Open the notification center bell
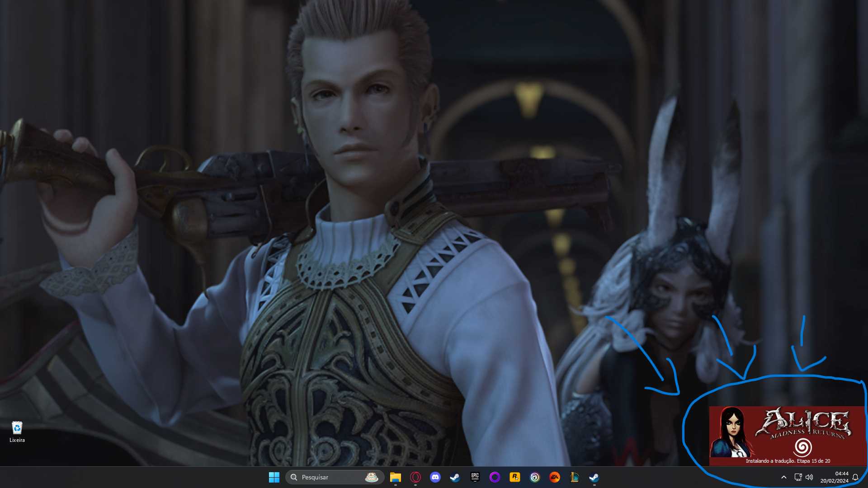Viewport: 868px width, 488px height. click(855, 477)
